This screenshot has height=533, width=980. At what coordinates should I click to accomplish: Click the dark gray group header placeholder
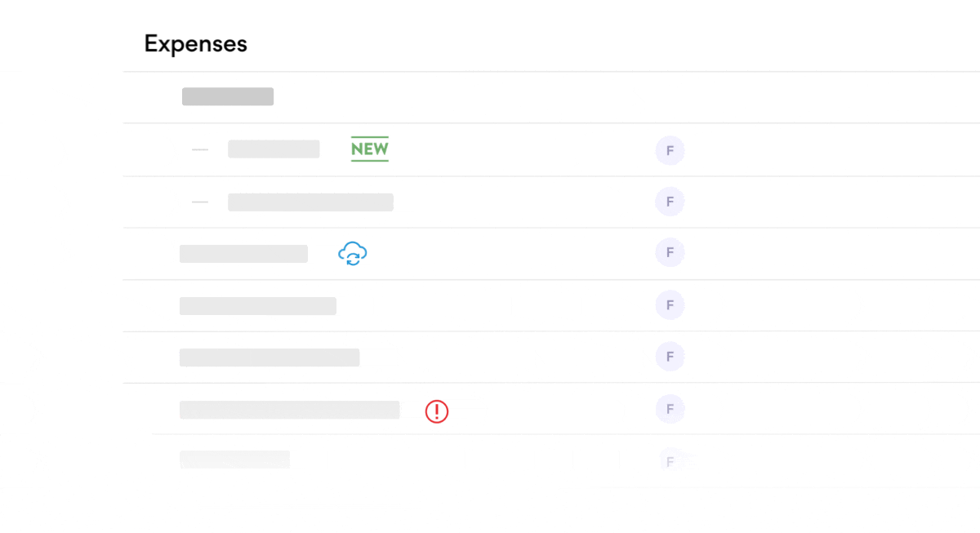click(x=227, y=96)
